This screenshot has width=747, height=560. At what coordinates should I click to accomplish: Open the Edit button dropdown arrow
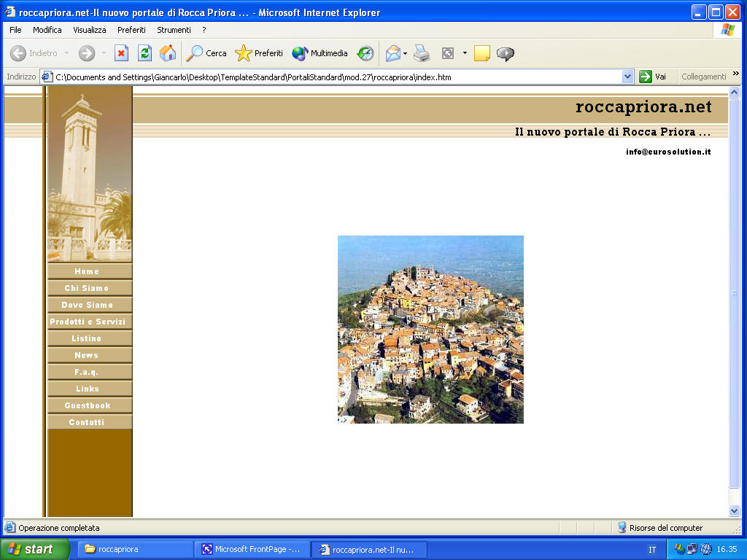coord(465,53)
